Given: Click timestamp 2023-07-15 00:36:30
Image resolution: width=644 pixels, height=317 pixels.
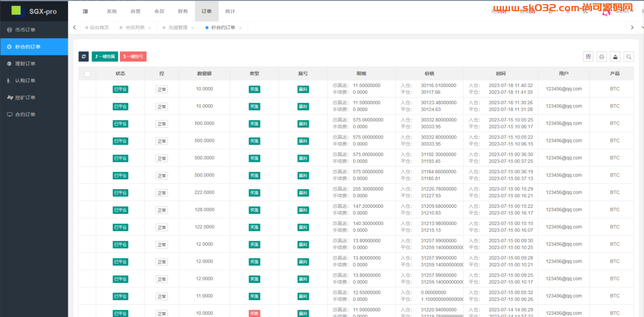Looking at the screenshot, I should pos(511,154).
